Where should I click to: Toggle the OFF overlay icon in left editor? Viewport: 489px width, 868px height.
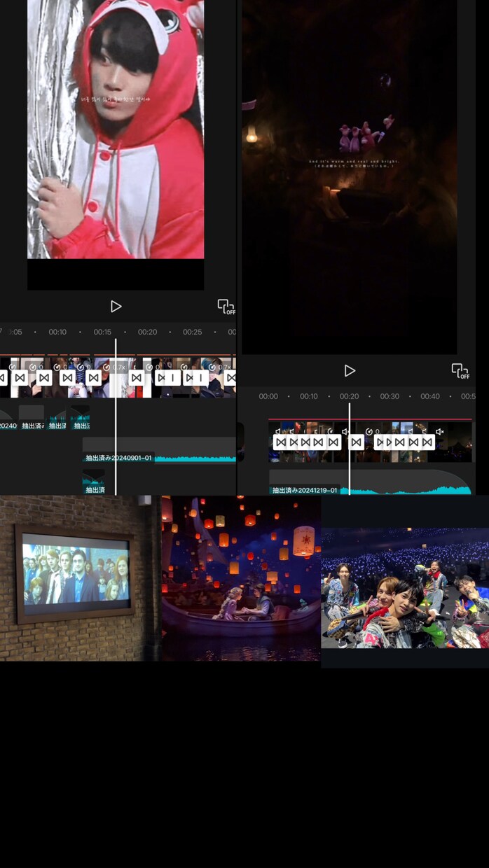(x=226, y=307)
